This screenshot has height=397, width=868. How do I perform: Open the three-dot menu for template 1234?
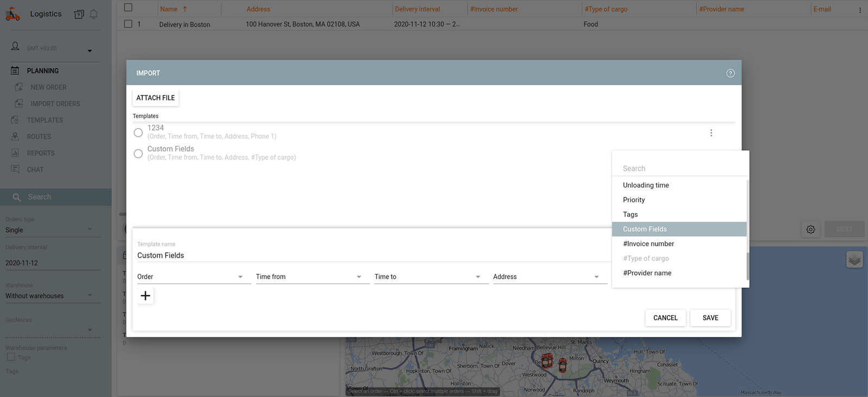pos(711,133)
